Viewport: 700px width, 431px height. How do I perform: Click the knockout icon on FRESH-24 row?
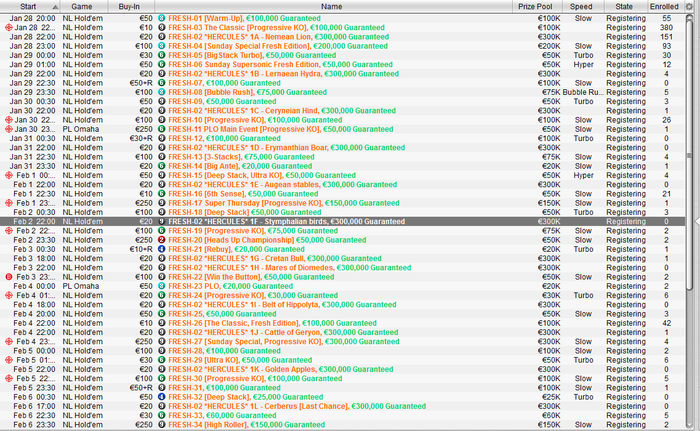tap(8, 295)
